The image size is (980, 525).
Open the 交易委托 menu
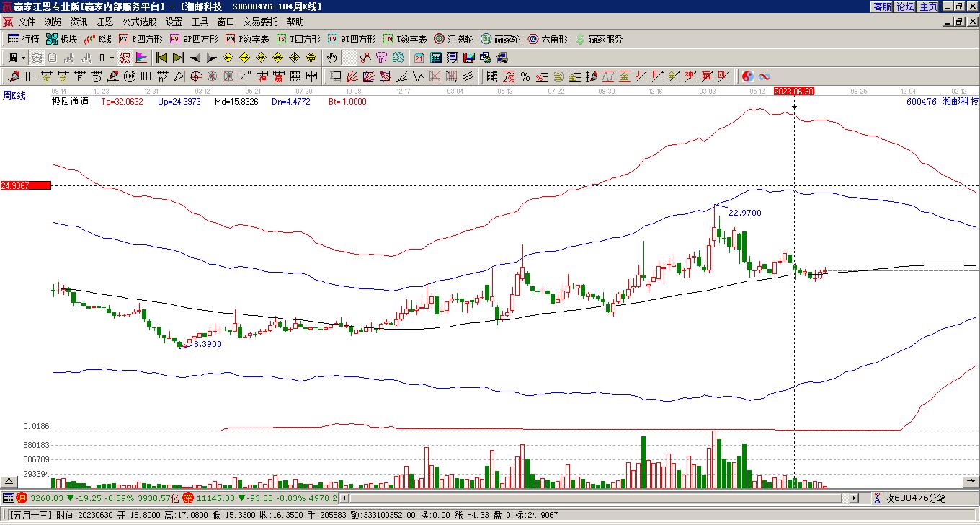[x=259, y=22]
